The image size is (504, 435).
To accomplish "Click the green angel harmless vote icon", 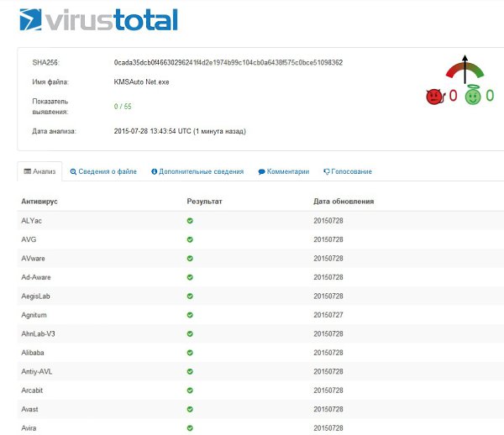I will [473, 96].
